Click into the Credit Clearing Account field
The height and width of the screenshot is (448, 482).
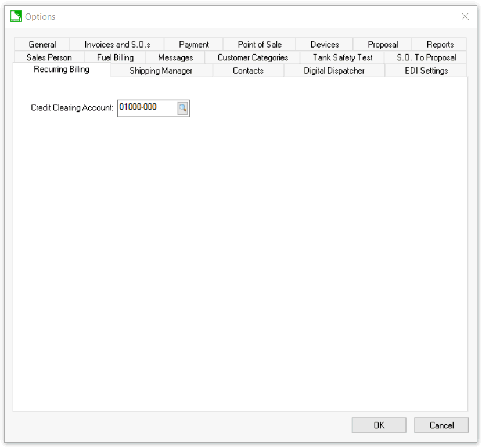click(x=146, y=108)
